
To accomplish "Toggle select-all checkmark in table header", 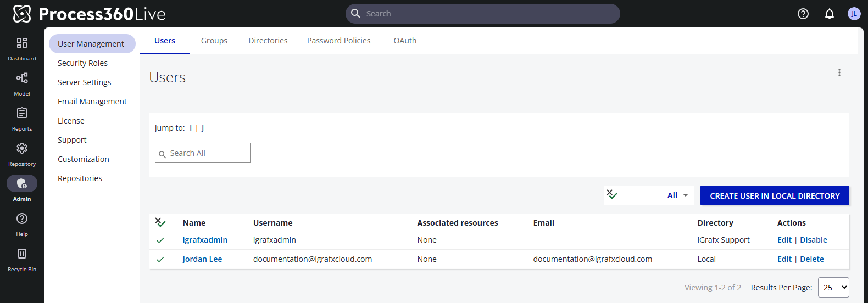I will [x=160, y=222].
